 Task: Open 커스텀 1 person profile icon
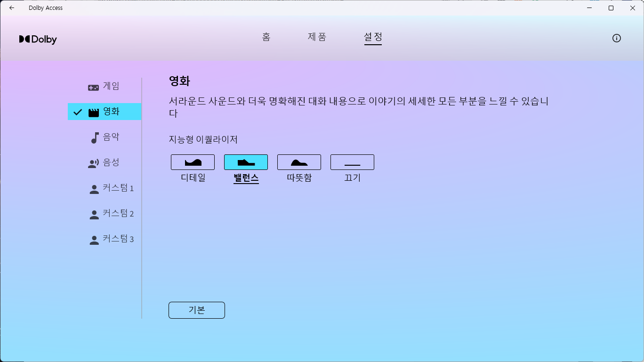(x=94, y=188)
